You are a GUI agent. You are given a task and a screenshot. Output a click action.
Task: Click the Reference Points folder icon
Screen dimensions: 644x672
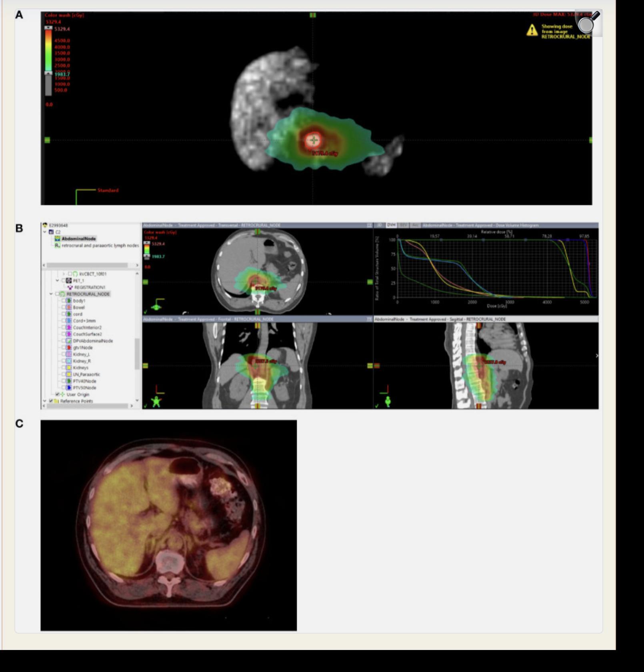click(56, 401)
